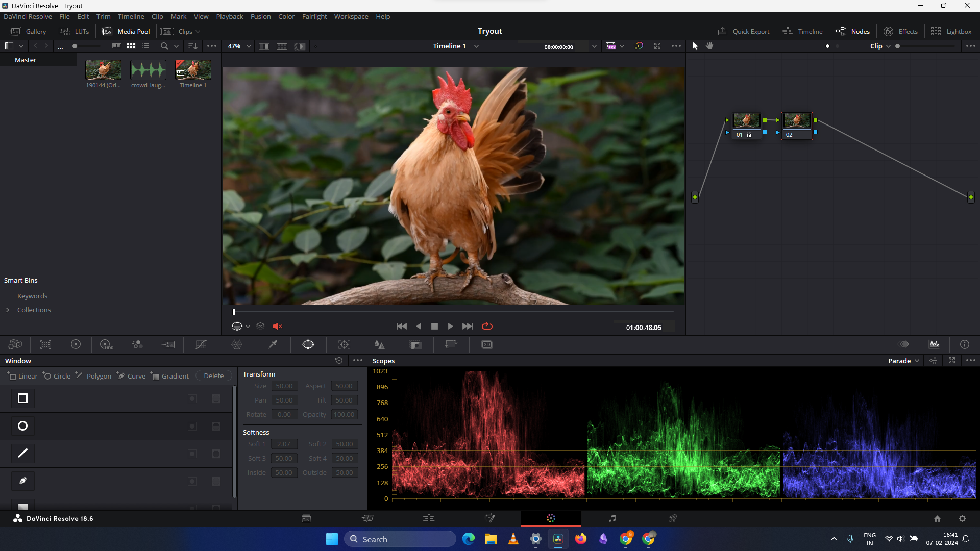
Task: Open scope settings icon
Action: [933, 361]
